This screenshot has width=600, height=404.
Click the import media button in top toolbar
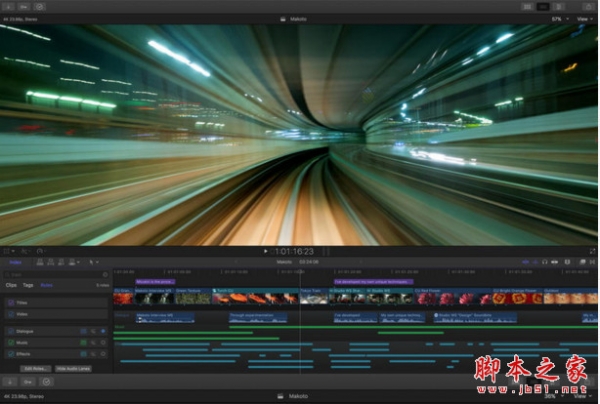[x=8, y=7]
